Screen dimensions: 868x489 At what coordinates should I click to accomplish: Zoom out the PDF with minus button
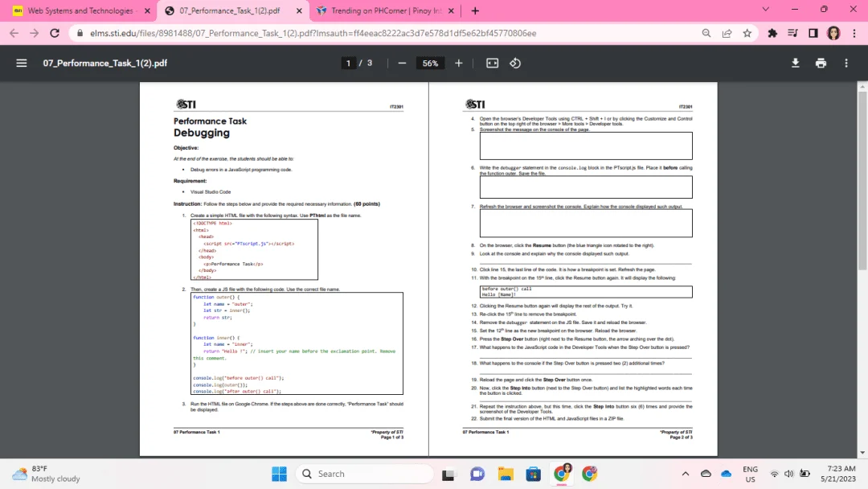[402, 63]
